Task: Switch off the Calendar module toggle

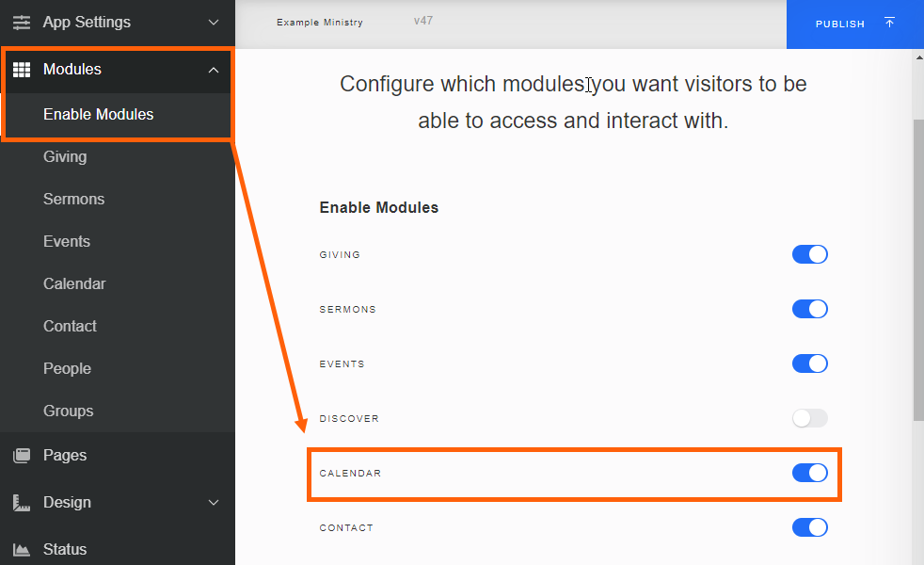Action: pos(809,473)
